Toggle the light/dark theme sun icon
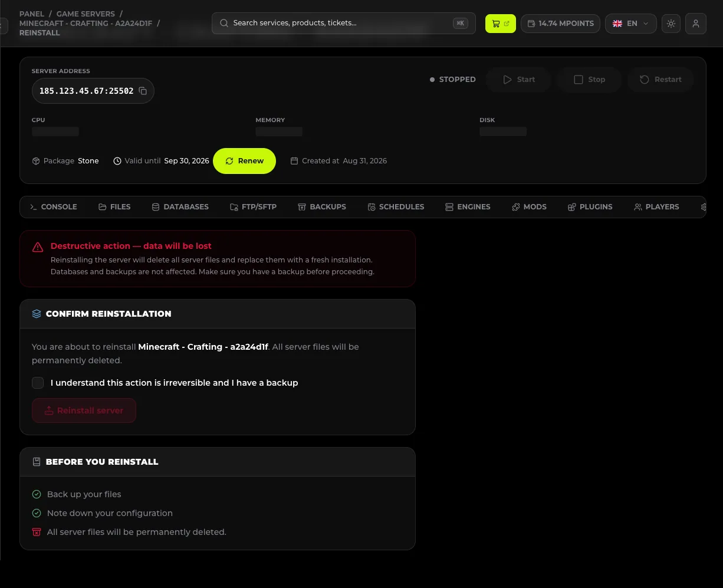 (x=671, y=24)
